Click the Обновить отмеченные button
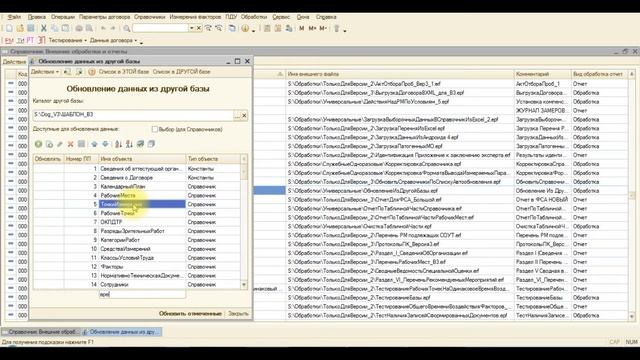640x360 pixels. click(190, 313)
